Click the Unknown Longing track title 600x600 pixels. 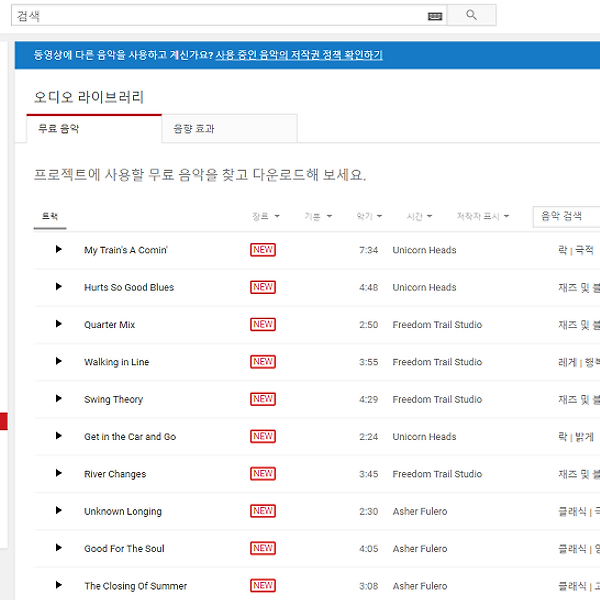[x=122, y=511]
